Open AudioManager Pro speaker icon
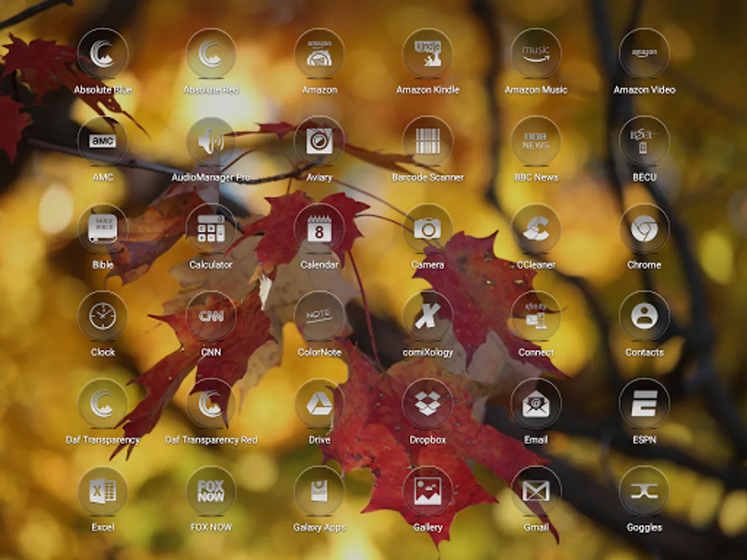The width and height of the screenshot is (747, 560). [x=211, y=141]
